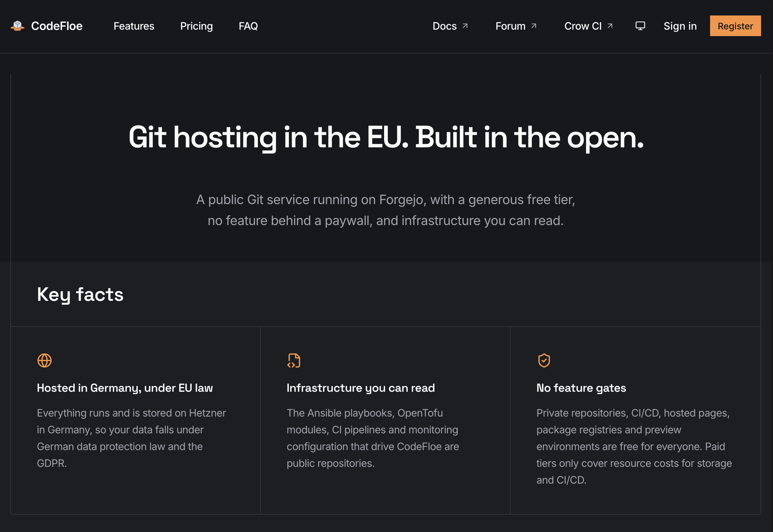Click the Sign in link

(680, 26)
